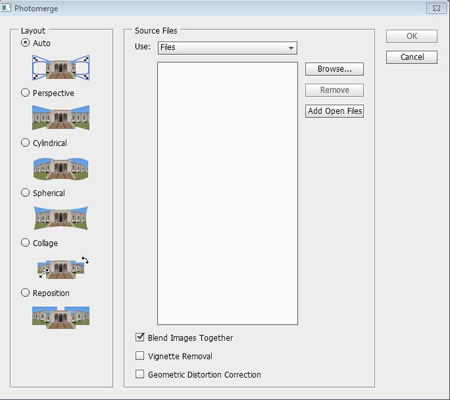Click the Add Open Files button
This screenshot has height=400, width=450.
(x=334, y=111)
